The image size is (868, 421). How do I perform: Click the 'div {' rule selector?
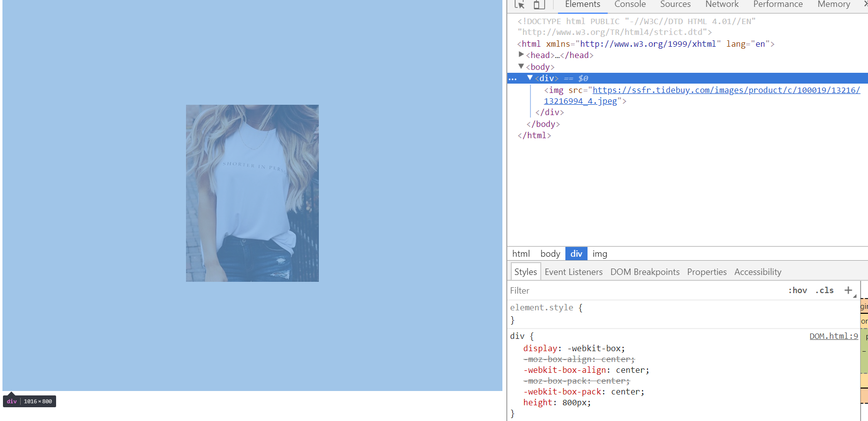point(522,336)
